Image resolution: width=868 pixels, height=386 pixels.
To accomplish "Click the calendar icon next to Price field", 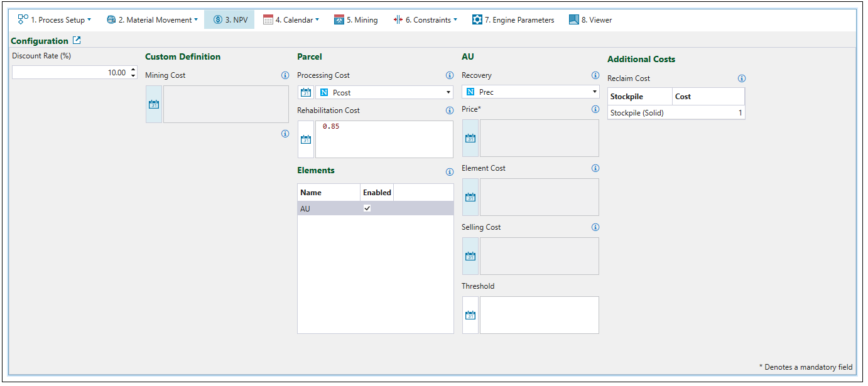I will tap(470, 138).
